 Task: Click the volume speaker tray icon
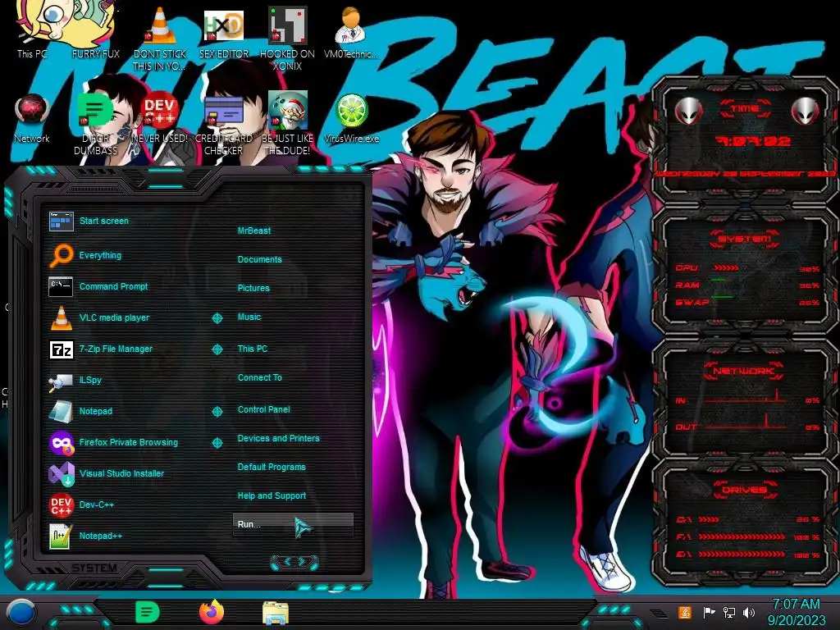point(749,612)
